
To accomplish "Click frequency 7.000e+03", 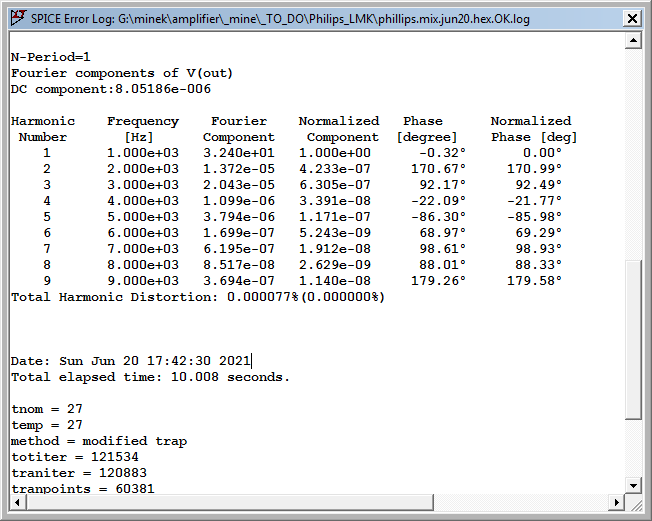I will (143, 249).
